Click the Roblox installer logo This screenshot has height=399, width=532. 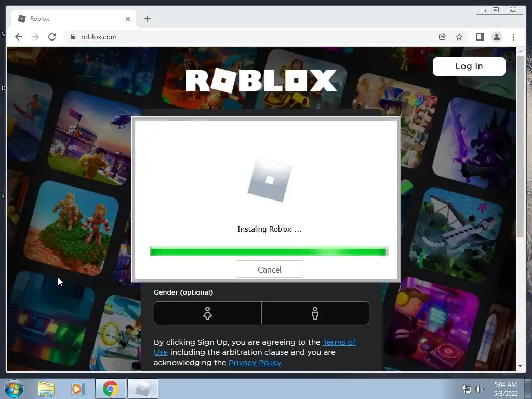(270, 180)
